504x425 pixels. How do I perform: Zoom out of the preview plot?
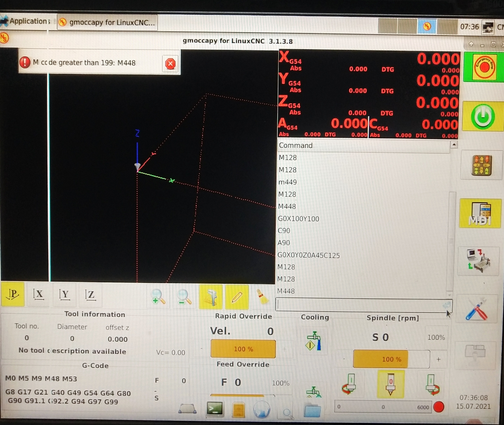[184, 297]
